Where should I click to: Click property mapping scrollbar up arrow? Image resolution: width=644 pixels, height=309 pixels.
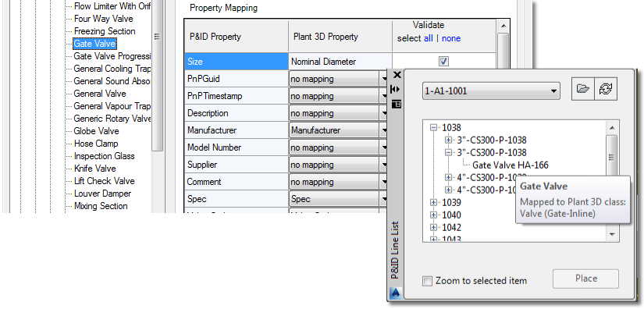point(503,26)
